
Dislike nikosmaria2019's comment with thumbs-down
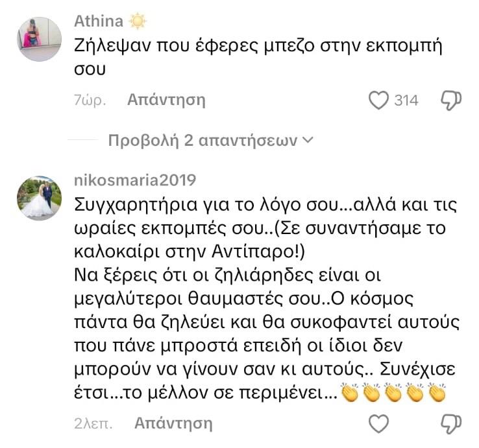[x=450, y=424]
